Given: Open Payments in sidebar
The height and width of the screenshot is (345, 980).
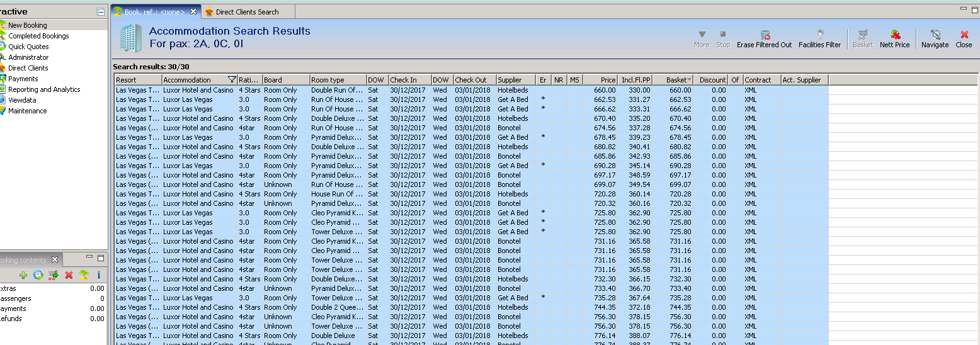Looking at the screenshot, I should pyautogui.click(x=23, y=79).
